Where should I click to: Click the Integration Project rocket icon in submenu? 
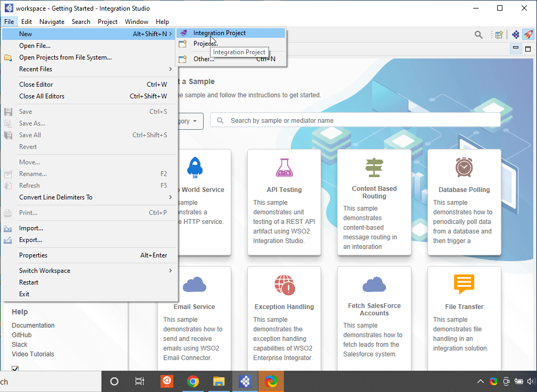(183, 33)
